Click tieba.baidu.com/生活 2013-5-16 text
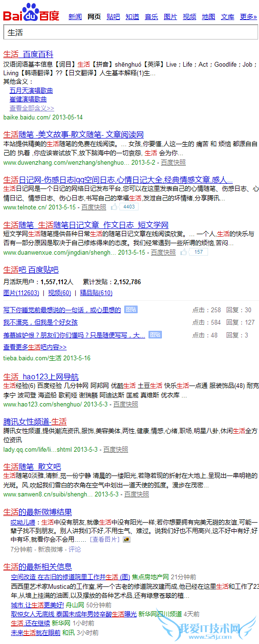 coord(47,358)
